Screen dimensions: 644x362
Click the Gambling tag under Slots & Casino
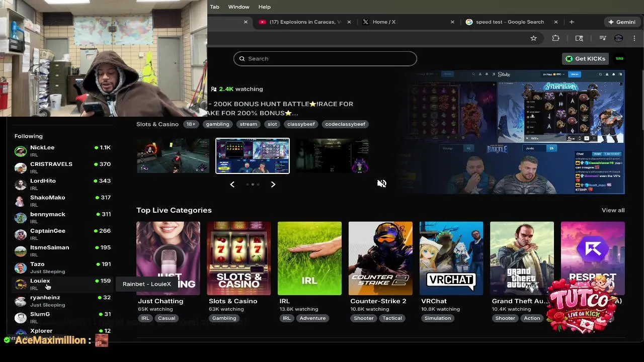point(224,318)
